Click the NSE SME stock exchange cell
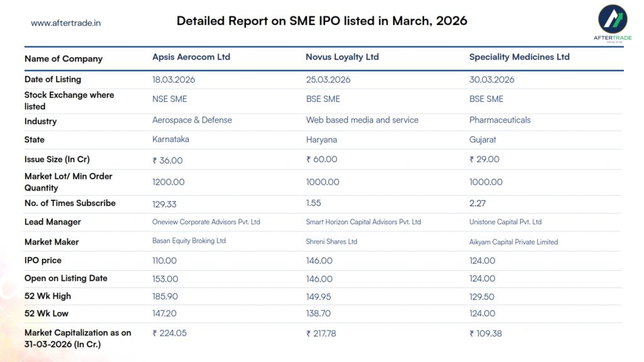 [x=169, y=99]
